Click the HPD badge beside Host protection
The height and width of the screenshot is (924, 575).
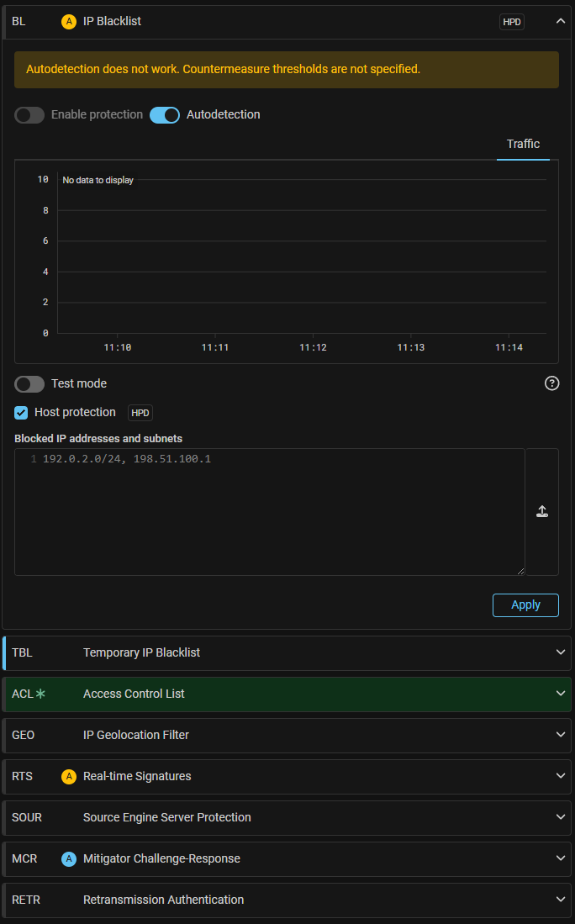[140, 413]
